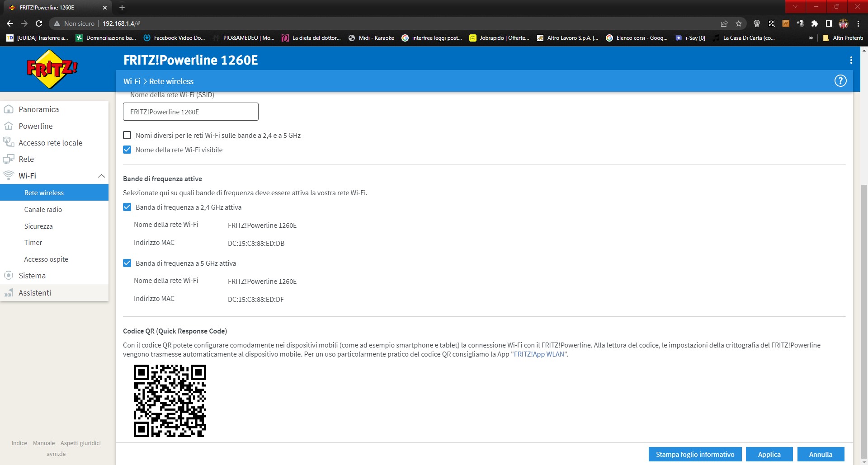Open a new browser tab
Viewport: 868px width, 465px height.
pyautogui.click(x=122, y=8)
